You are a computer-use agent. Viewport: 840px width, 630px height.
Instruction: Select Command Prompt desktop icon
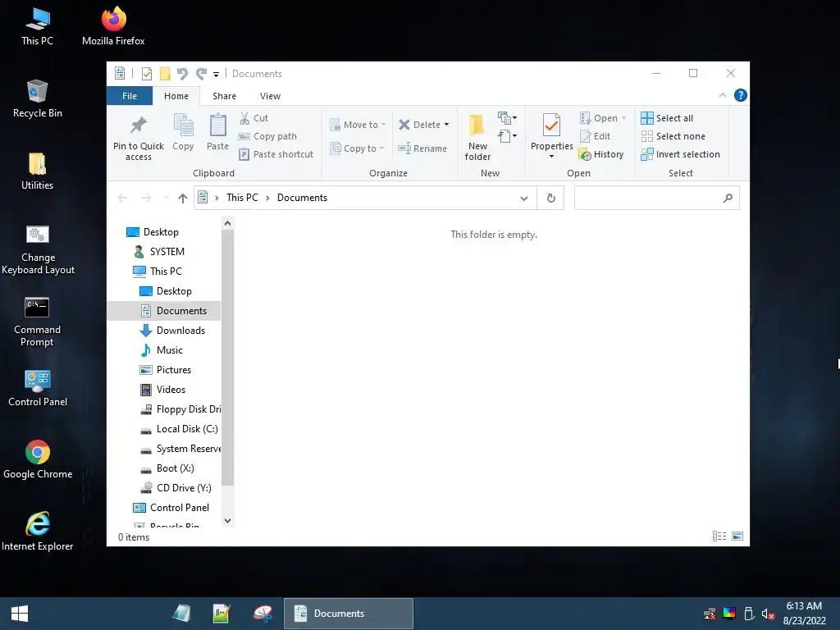37,322
